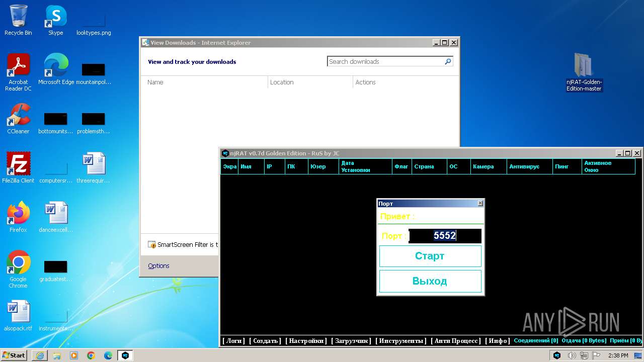Screen dimensions: 644x362
Task: Sort by the Имя column header
Action: point(252,166)
